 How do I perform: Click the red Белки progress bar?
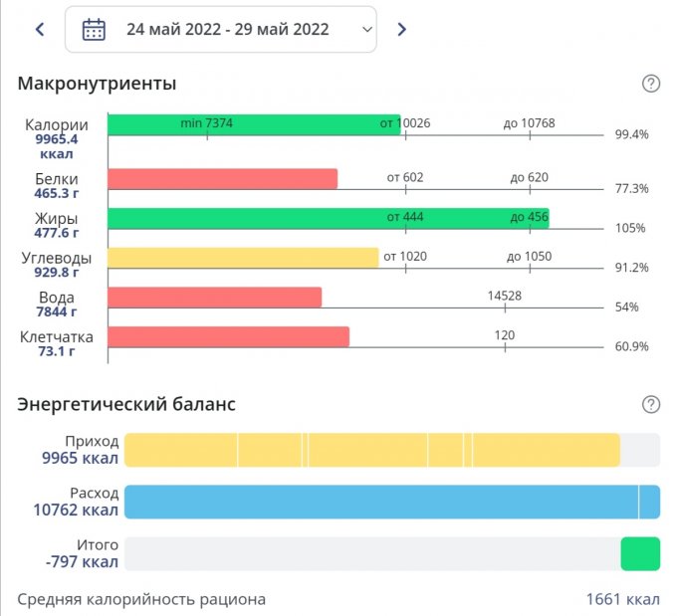[222, 179]
